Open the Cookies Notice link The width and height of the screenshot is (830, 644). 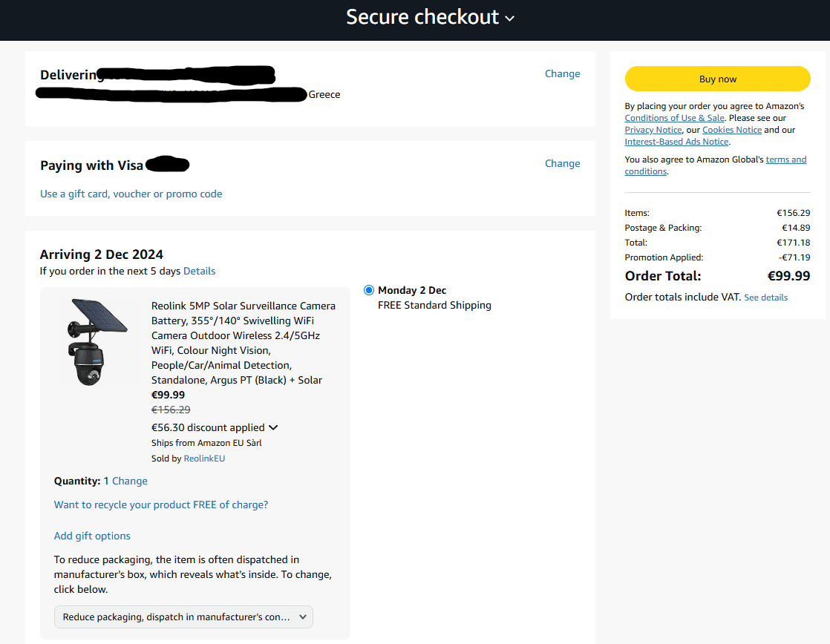[x=731, y=130]
